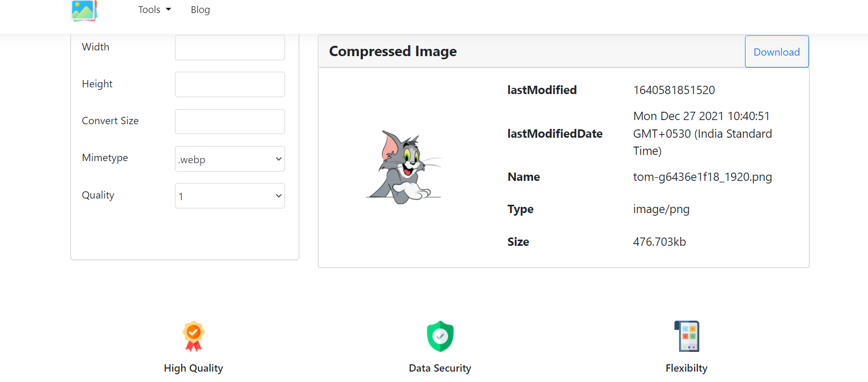The width and height of the screenshot is (868, 382).
Task: Click the site logo image icon
Action: [x=84, y=10]
